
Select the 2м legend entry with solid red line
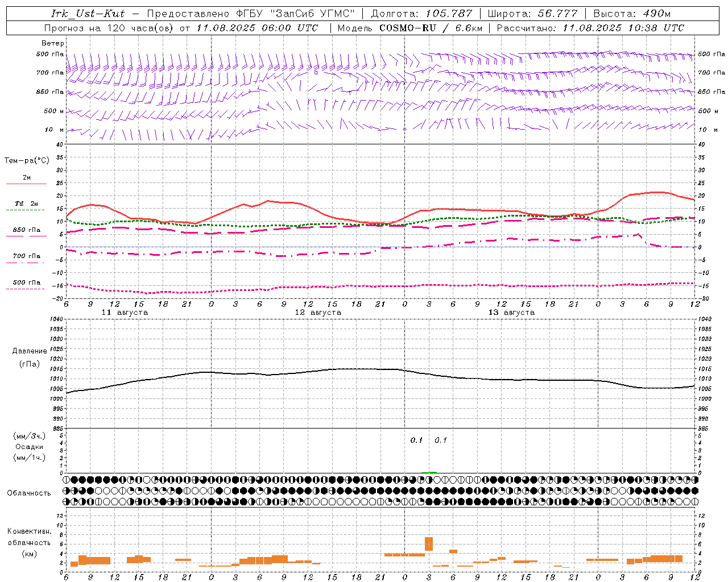[x=26, y=181]
